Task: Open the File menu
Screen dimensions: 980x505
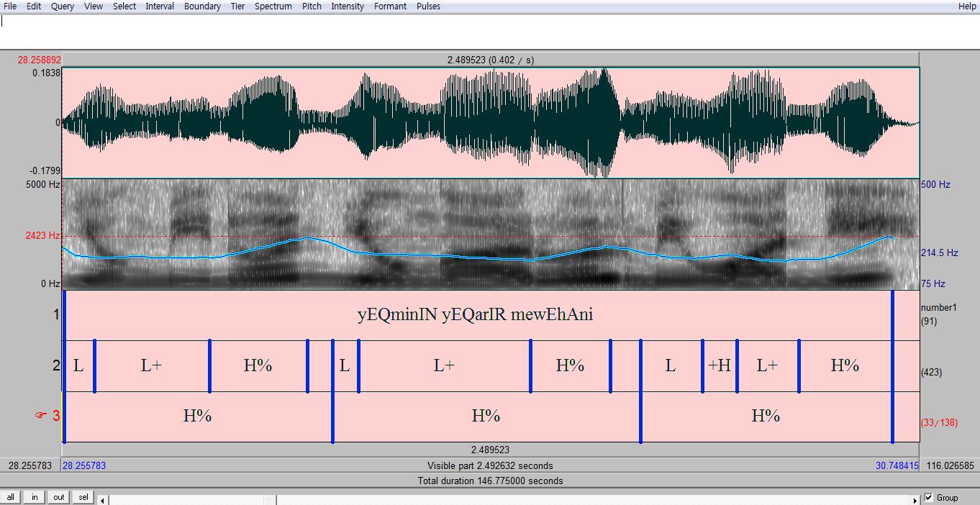Action: [10, 6]
